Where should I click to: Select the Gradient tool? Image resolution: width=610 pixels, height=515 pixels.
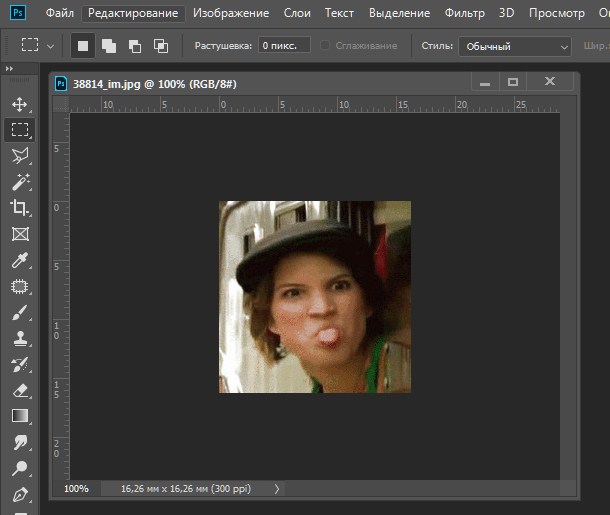coord(19,416)
